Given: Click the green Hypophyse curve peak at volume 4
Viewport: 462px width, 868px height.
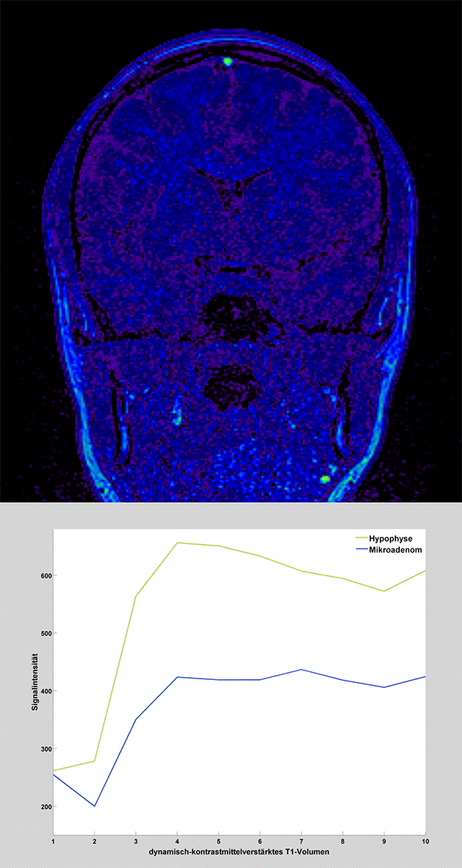Looking at the screenshot, I should click(x=177, y=542).
